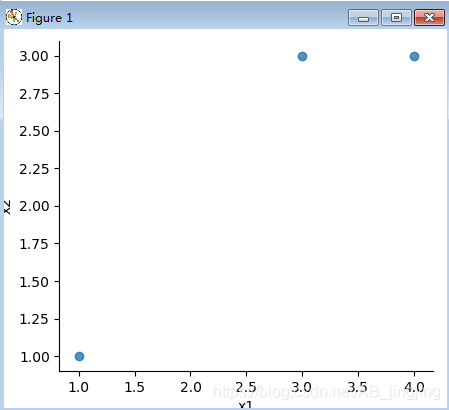Click the y-axis label 1.00

click(35, 357)
